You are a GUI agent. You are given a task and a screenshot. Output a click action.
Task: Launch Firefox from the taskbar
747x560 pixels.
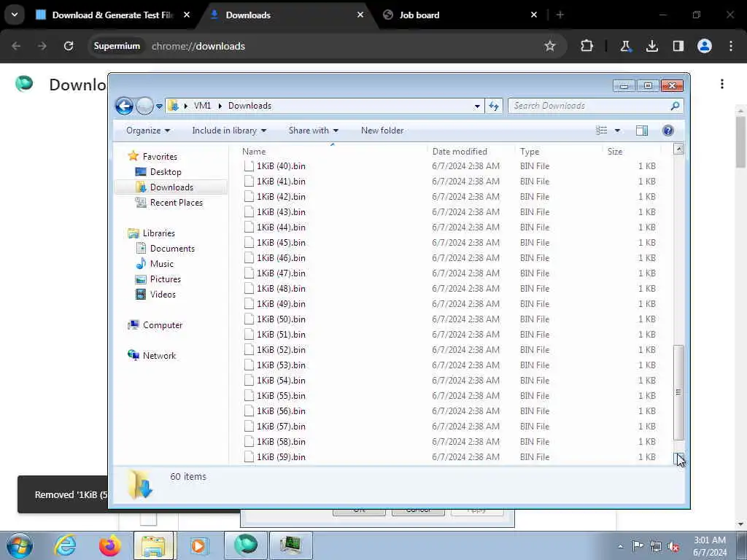point(109,545)
